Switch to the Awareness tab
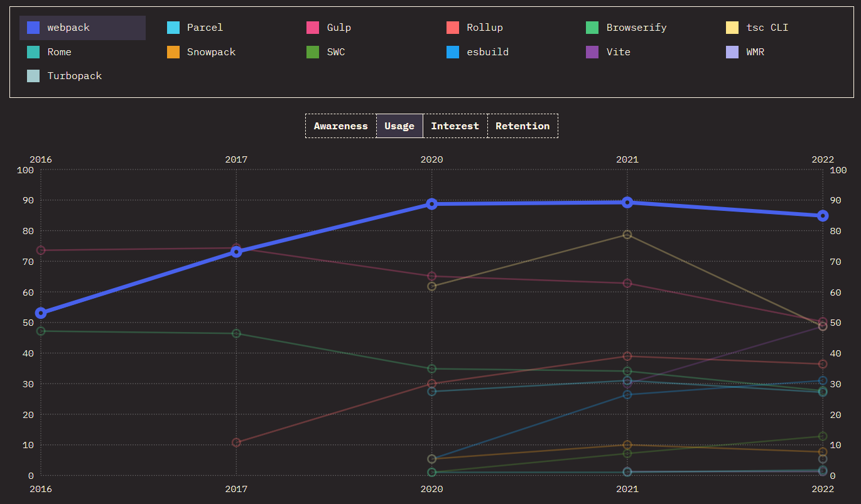The image size is (861, 504). (340, 126)
